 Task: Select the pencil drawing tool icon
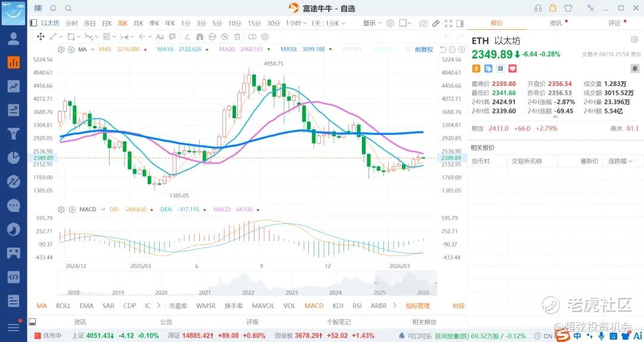click(436, 23)
